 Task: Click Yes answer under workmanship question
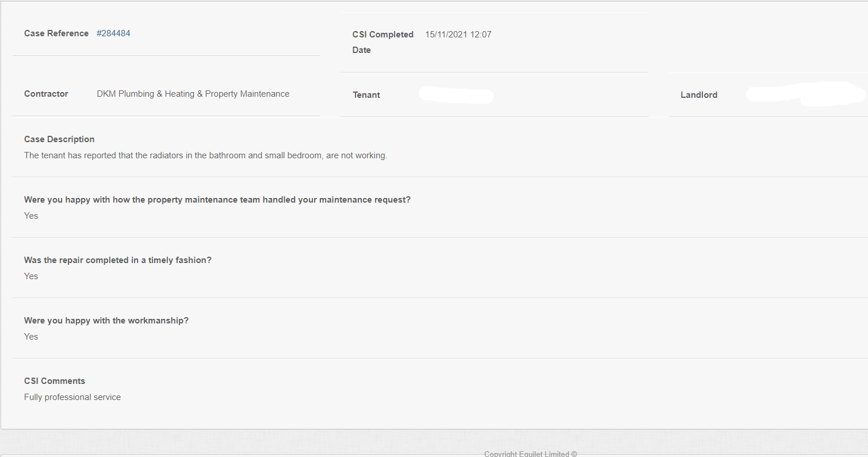click(x=31, y=337)
